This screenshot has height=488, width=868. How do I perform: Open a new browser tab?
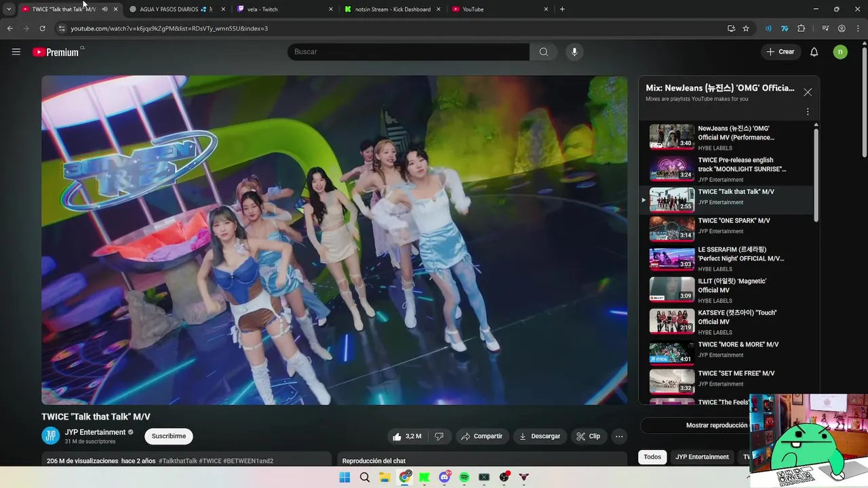tap(562, 9)
